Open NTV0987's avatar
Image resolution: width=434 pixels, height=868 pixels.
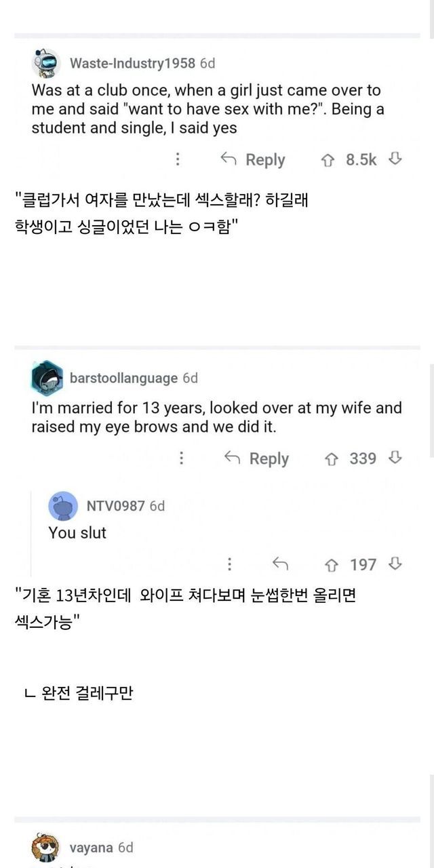pos(64,506)
